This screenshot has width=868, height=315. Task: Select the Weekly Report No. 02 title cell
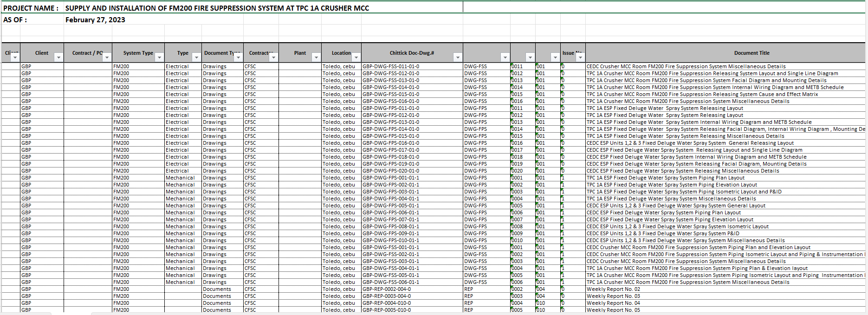click(x=725, y=289)
